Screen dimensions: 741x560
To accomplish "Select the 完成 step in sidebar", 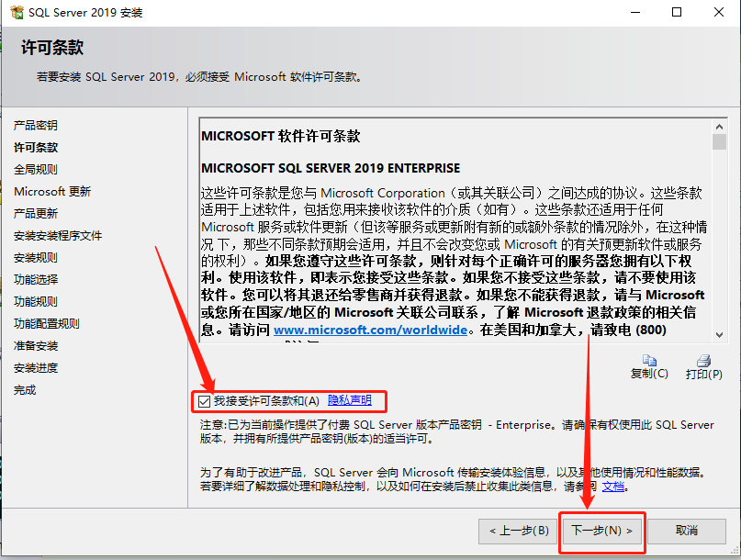I will tap(25, 390).
